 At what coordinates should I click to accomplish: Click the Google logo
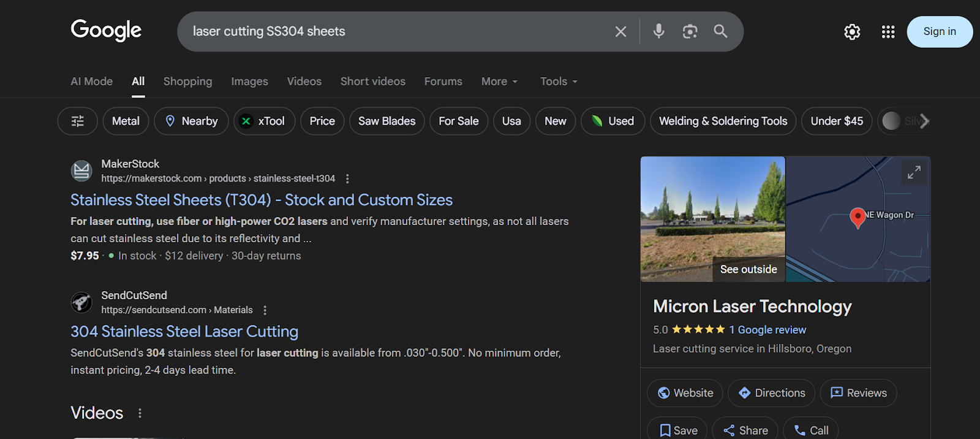[106, 30]
